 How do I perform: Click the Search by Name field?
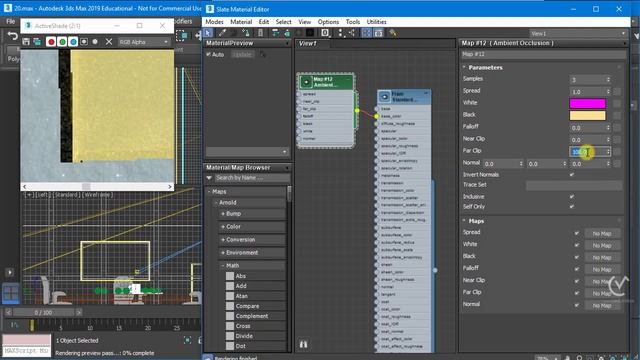252,178
